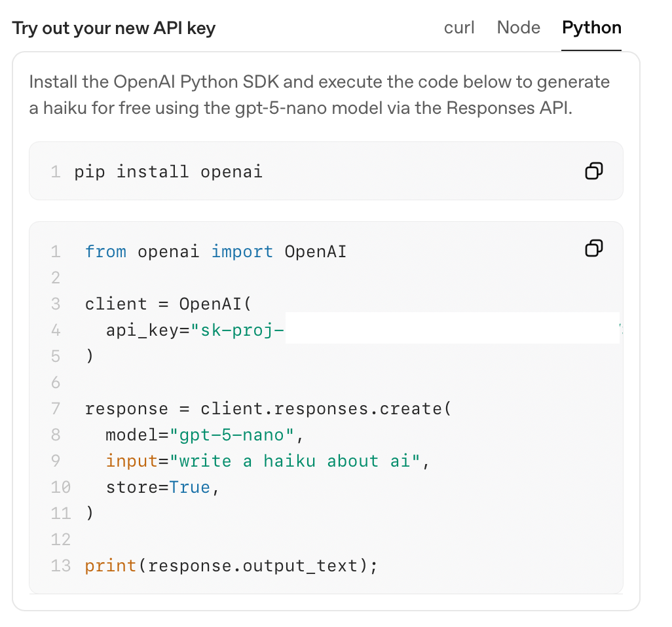Click line number 10 in code block
This screenshot has width=672, height=627.
pos(60,488)
